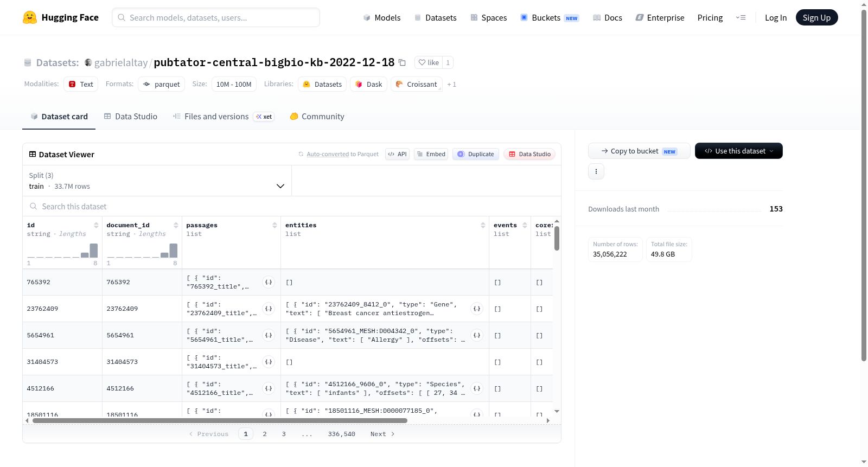Click the horizontal table scrollbar

click(220, 420)
